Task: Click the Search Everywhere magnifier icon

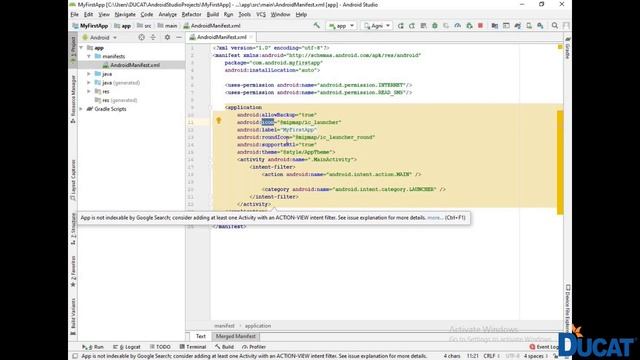Action: coord(555,26)
